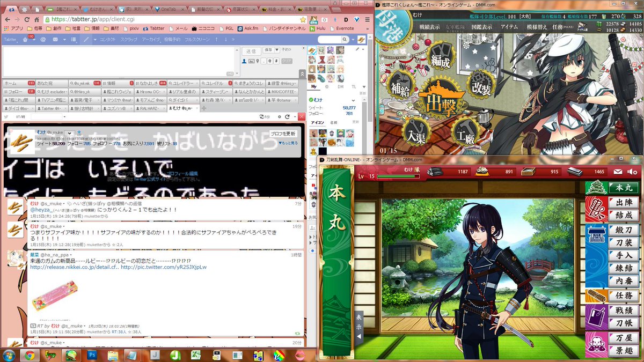Add new Tabtter tab with plus
This screenshot has width=644, height=362.
tap(204, 108)
